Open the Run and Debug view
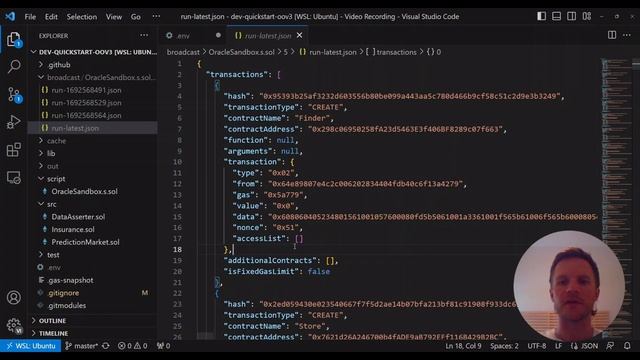640x360 pixels. click(13, 122)
